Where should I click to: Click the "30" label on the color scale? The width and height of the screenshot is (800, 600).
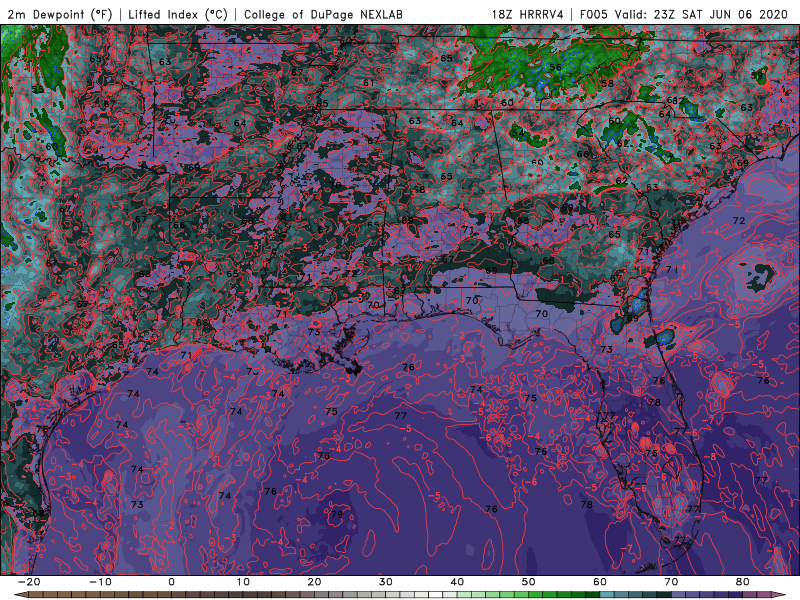(386, 582)
